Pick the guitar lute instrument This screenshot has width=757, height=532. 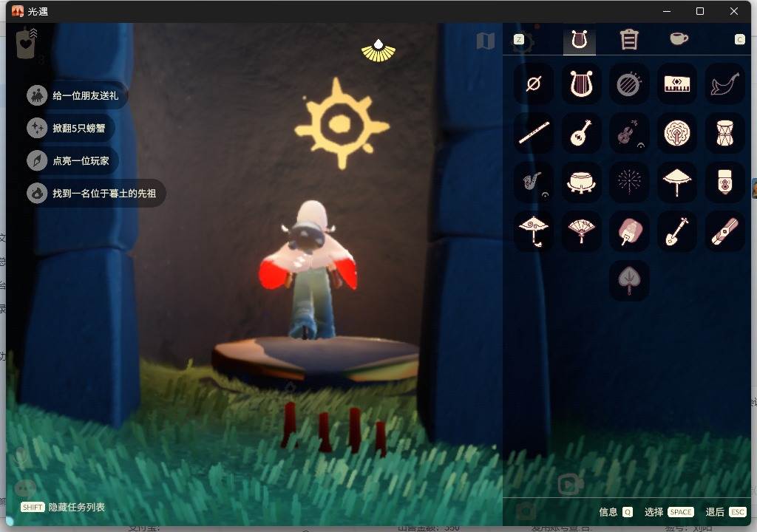click(x=581, y=133)
